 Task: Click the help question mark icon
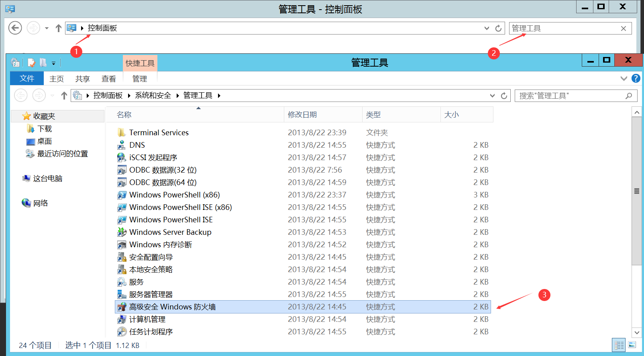click(x=636, y=78)
